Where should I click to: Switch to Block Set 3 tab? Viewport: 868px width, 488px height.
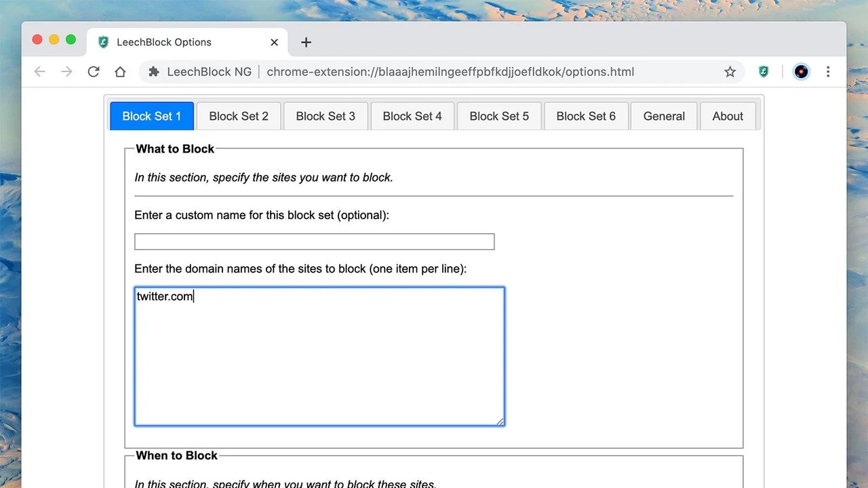pos(325,116)
